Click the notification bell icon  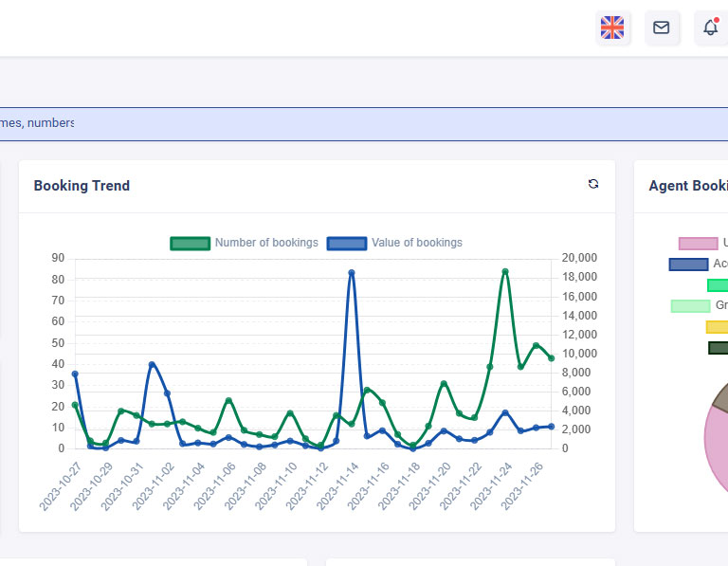(x=711, y=27)
